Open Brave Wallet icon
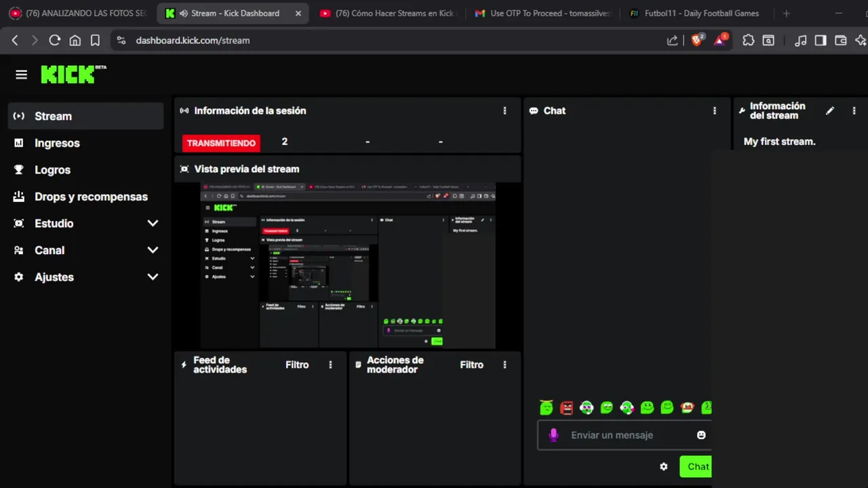The image size is (868, 488). pos(841,41)
